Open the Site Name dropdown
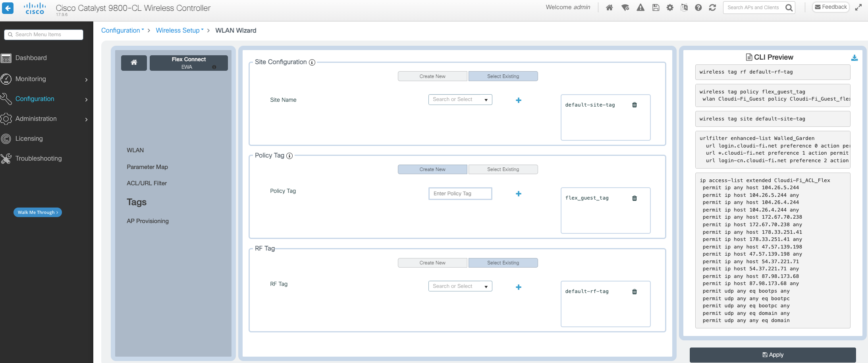 pos(460,99)
